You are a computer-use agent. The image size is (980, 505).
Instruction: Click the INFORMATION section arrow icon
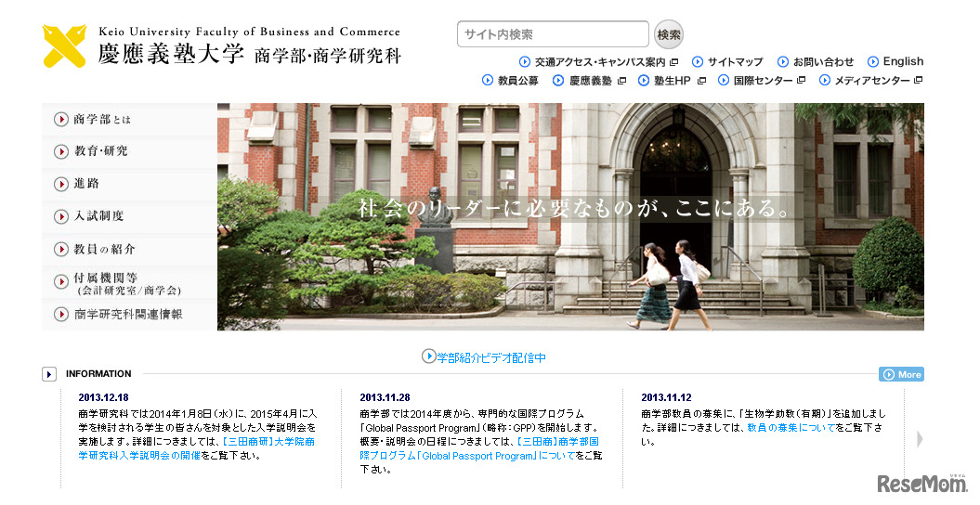pos(49,374)
